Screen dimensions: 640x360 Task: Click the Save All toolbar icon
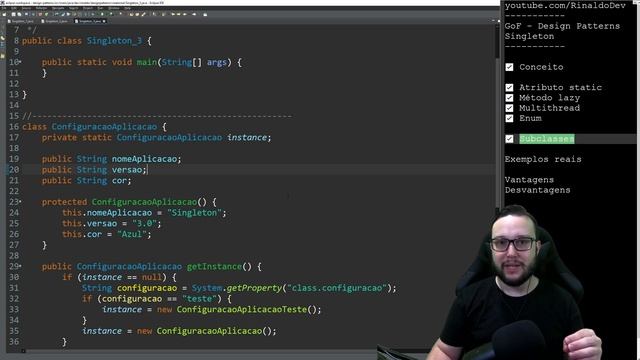[x=19, y=14]
